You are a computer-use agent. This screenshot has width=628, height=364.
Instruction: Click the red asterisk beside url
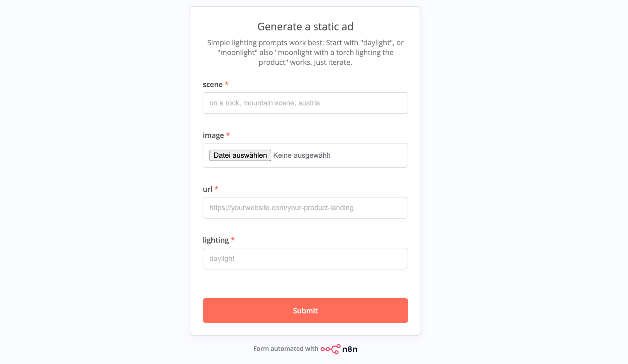[216, 188]
